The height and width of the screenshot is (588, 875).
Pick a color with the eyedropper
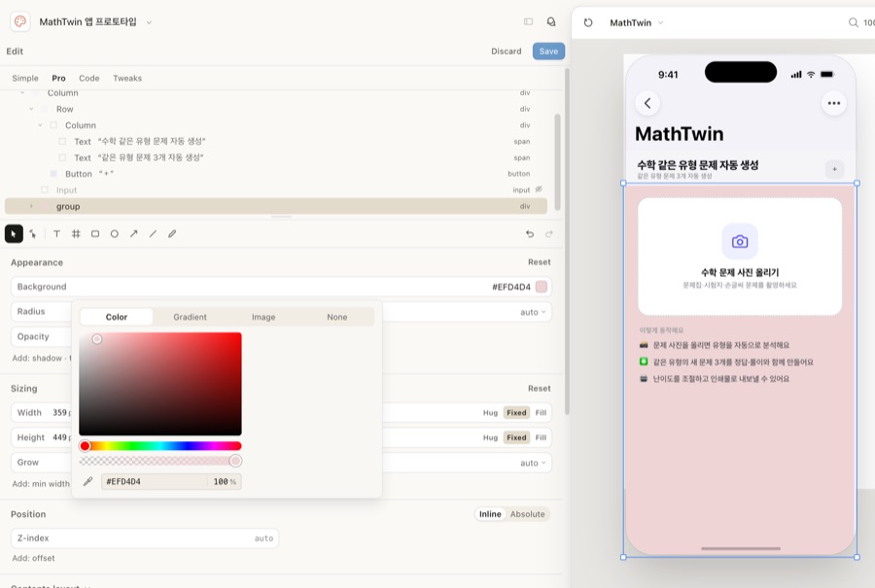click(x=87, y=481)
